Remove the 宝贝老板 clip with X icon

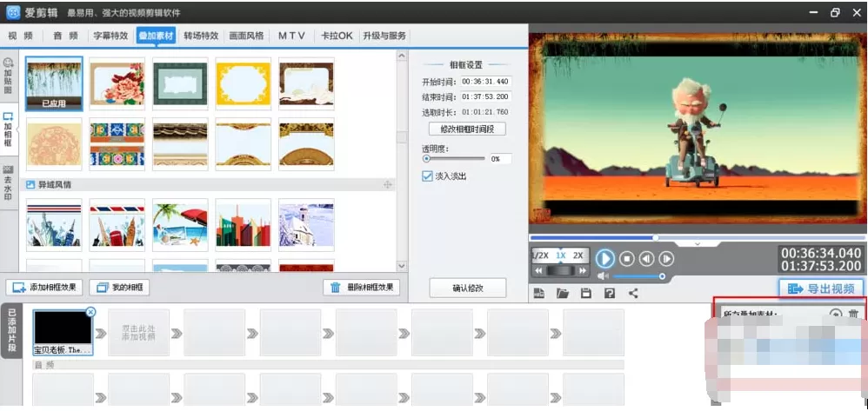tap(90, 312)
